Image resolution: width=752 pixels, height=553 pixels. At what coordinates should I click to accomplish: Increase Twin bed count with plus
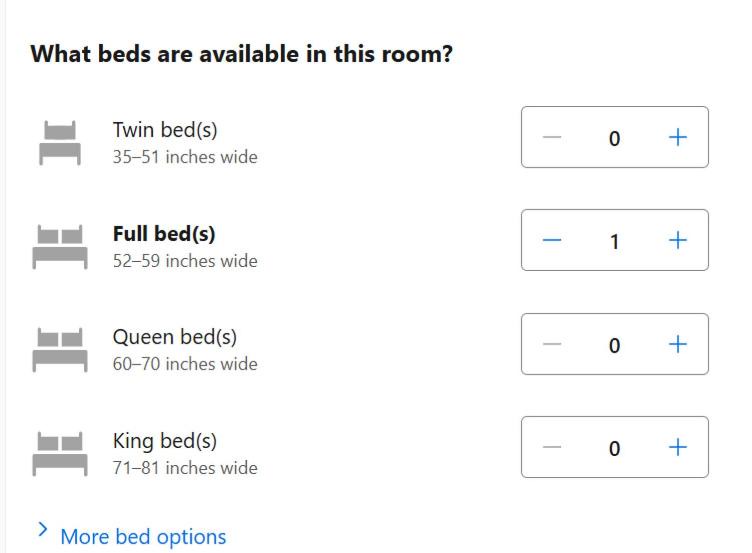677,137
